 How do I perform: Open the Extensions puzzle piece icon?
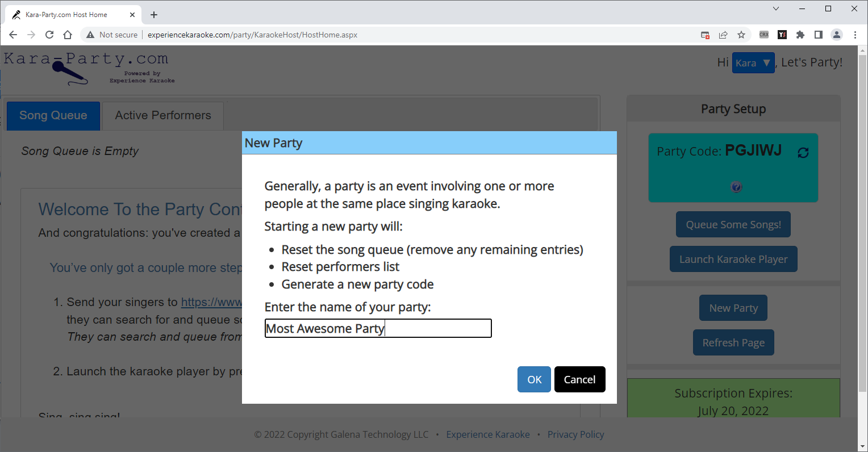click(x=800, y=35)
